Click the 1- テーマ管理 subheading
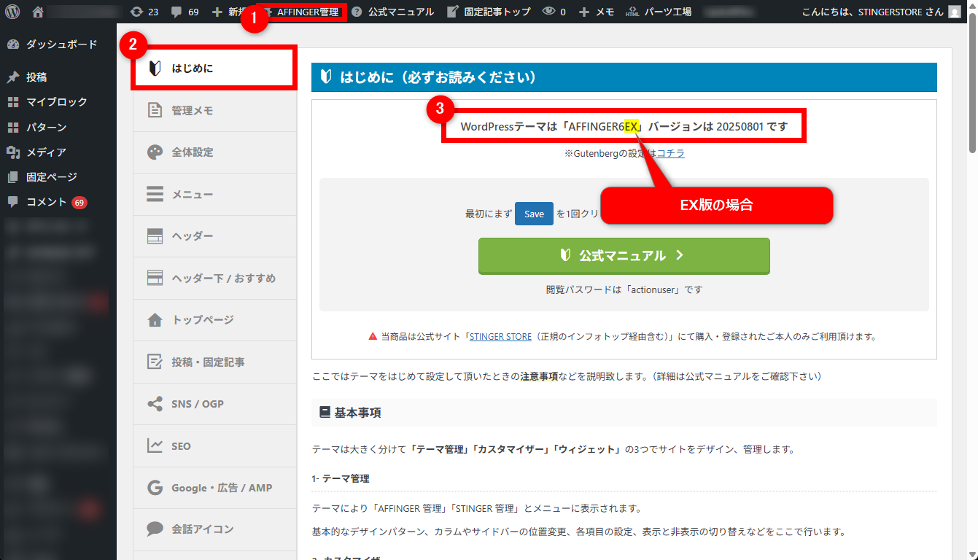978x560 pixels. tap(341, 479)
